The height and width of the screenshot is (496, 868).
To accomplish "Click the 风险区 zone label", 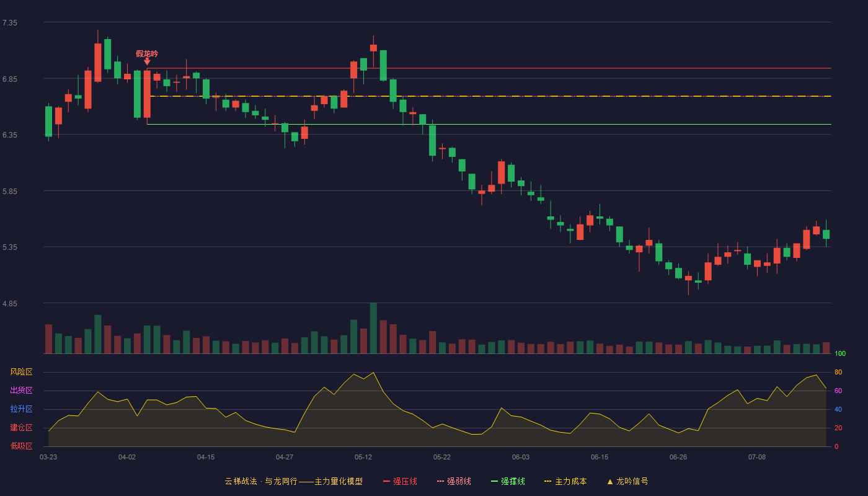I will click(x=22, y=372).
